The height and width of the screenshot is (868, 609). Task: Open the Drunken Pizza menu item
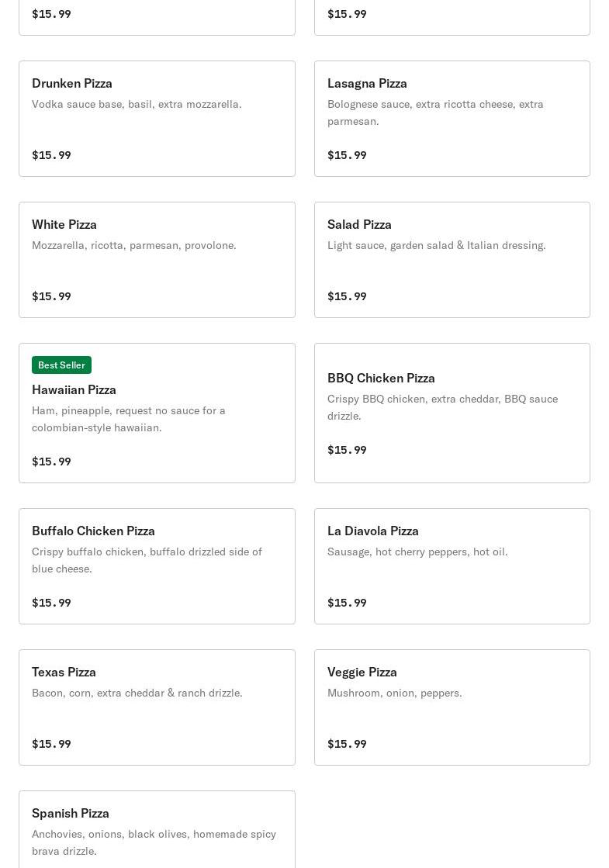[72, 83]
